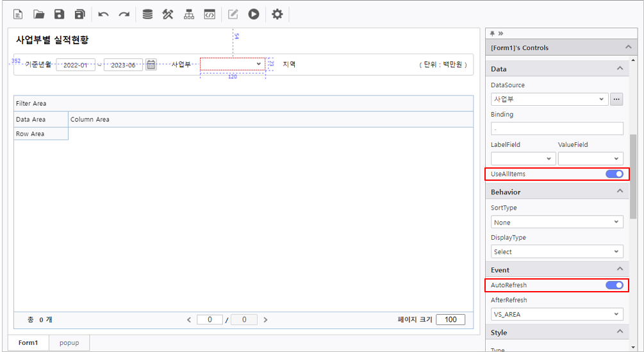Viewport: 644px width, 352px height.
Task: Click the calendar icon beside the date range
Action: 151,64
